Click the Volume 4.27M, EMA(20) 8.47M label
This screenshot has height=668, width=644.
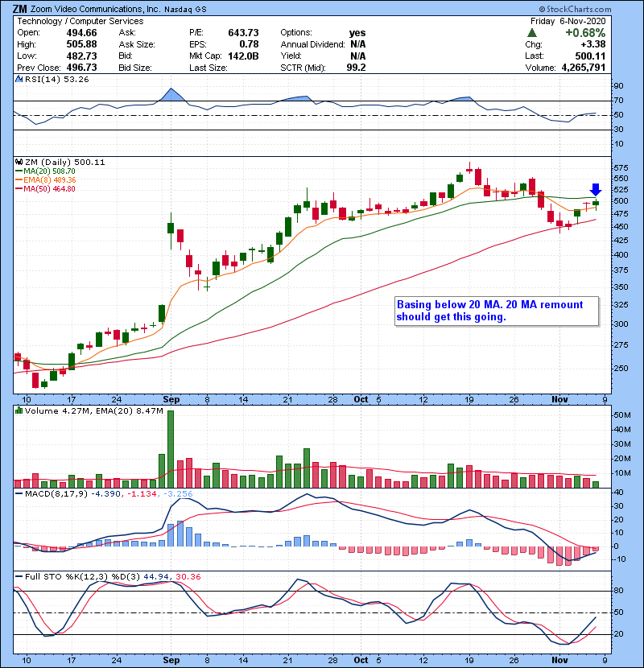[x=93, y=411]
